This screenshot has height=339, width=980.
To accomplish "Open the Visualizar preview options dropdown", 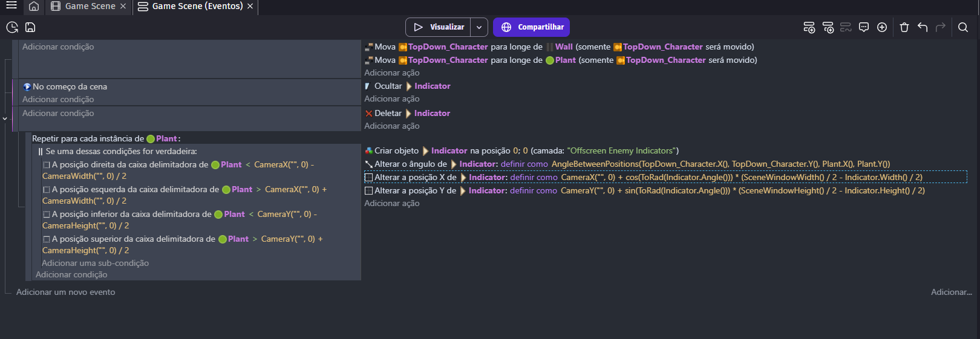I will [479, 27].
